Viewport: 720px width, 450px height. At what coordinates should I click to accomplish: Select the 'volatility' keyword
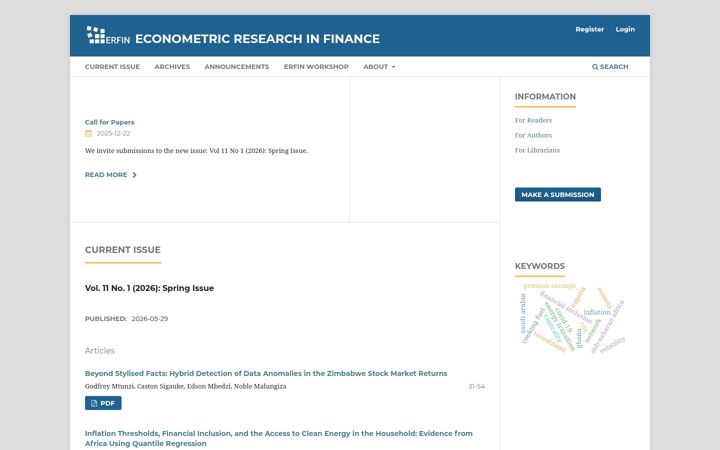pyautogui.click(x=613, y=344)
